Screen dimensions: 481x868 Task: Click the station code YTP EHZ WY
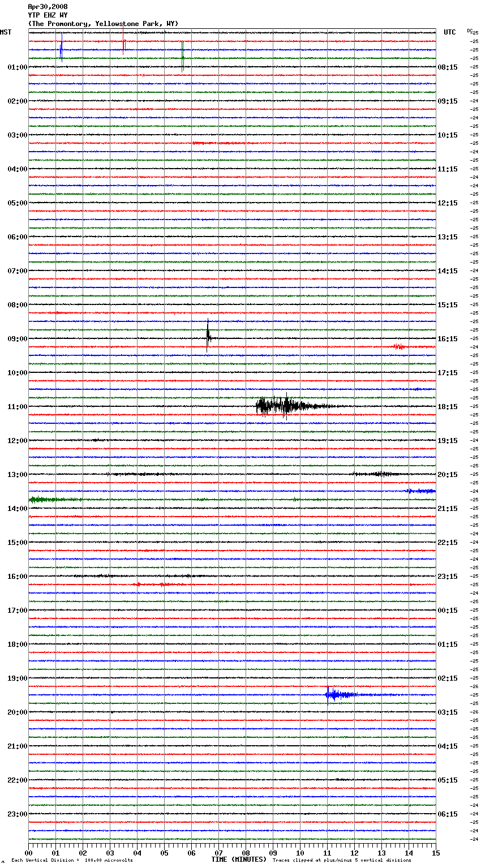(x=48, y=15)
